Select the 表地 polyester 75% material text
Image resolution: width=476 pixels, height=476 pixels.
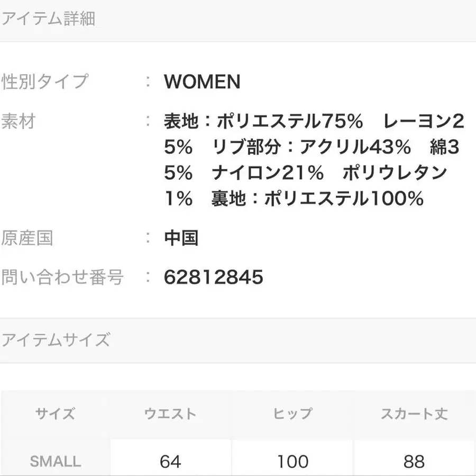(263, 122)
